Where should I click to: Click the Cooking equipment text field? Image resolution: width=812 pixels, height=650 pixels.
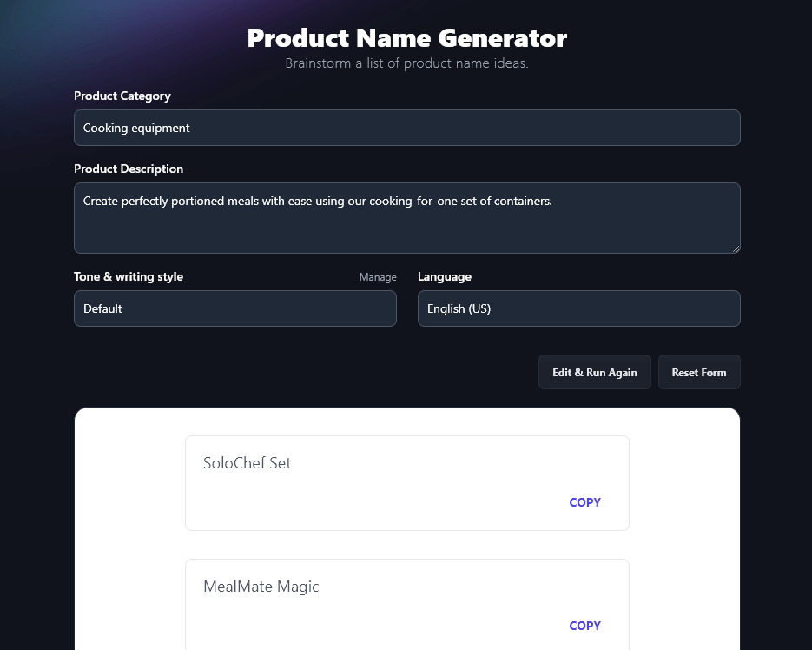pos(406,128)
